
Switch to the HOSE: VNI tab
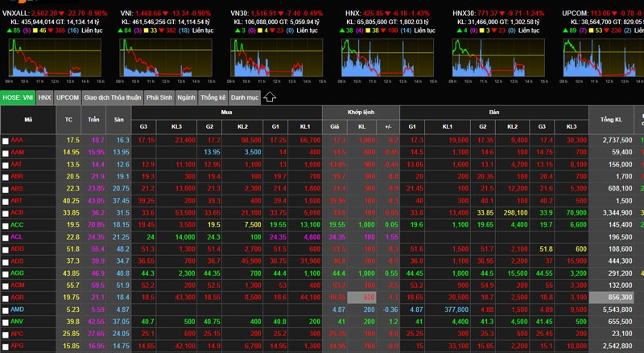[18, 97]
